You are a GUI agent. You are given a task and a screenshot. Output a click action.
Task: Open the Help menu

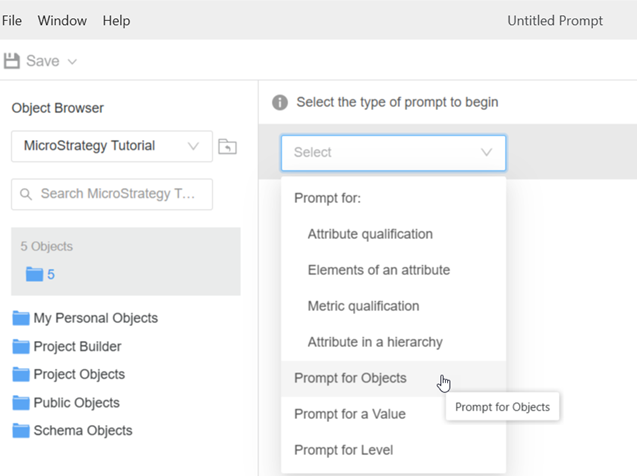tap(116, 20)
